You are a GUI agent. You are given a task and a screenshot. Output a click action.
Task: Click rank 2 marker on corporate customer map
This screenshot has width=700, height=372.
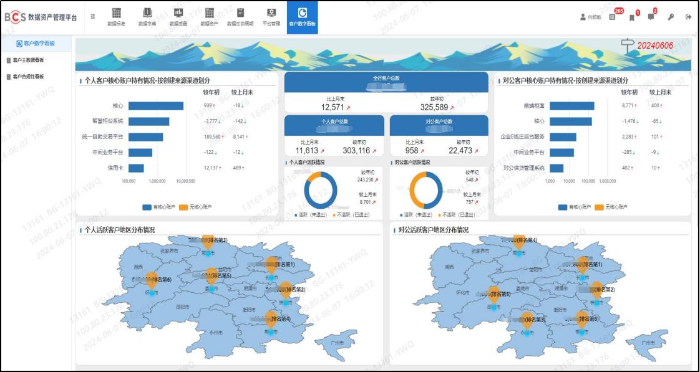coord(596,290)
